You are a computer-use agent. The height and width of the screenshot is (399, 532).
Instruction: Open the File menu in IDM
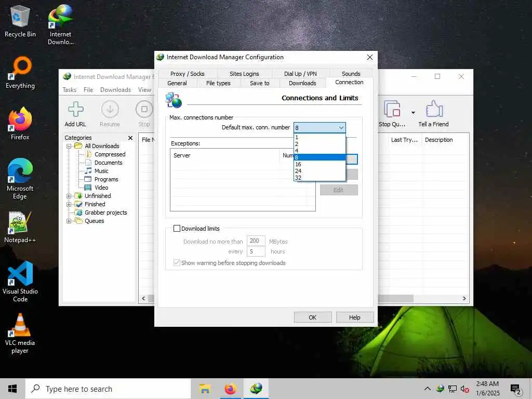[88, 90]
